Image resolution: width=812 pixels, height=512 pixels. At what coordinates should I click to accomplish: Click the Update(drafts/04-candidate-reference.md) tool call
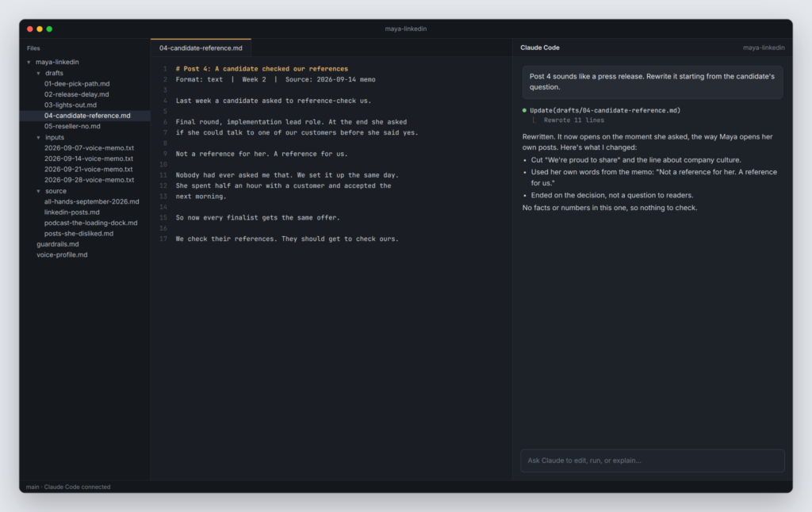pos(605,110)
